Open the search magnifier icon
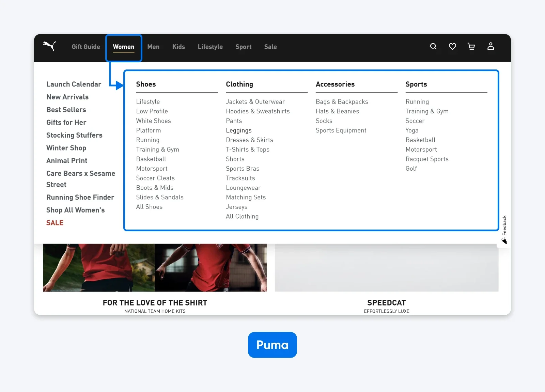 [433, 46]
